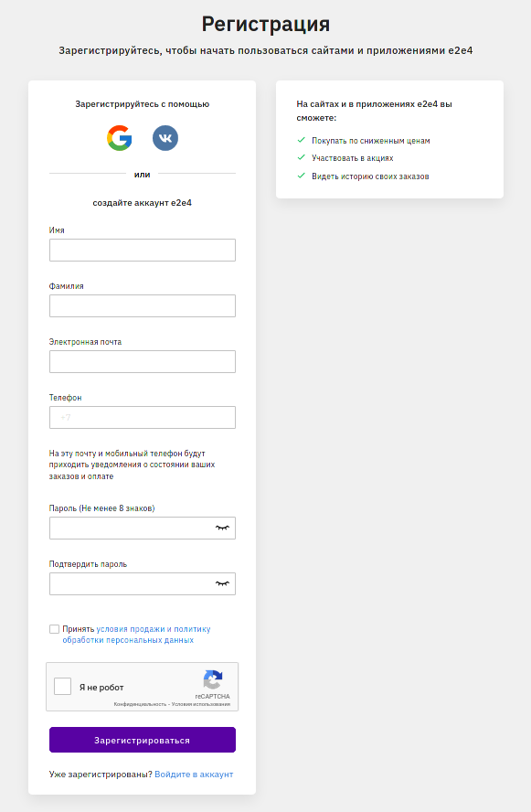This screenshot has height=812, width=531.
Task: Click the purple Зарегистрироваться button
Action: pyautogui.click(x=143, y=740)
